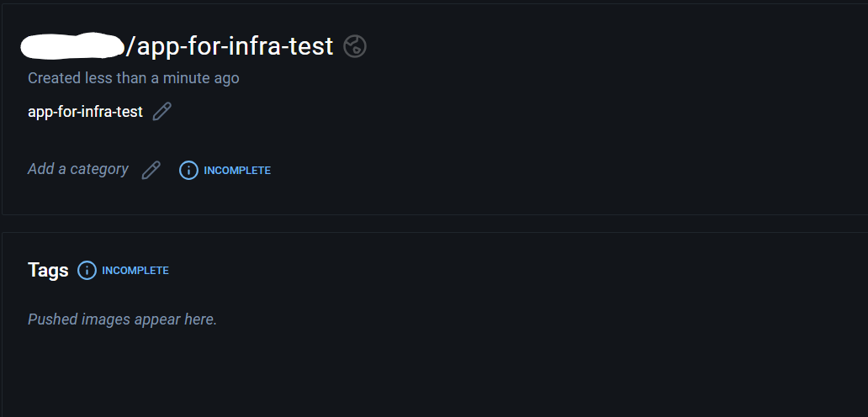Image resolution: width=868 pixels, height=417 pixels.
Task: Click the Tags section heading
Action: [48, 270]
